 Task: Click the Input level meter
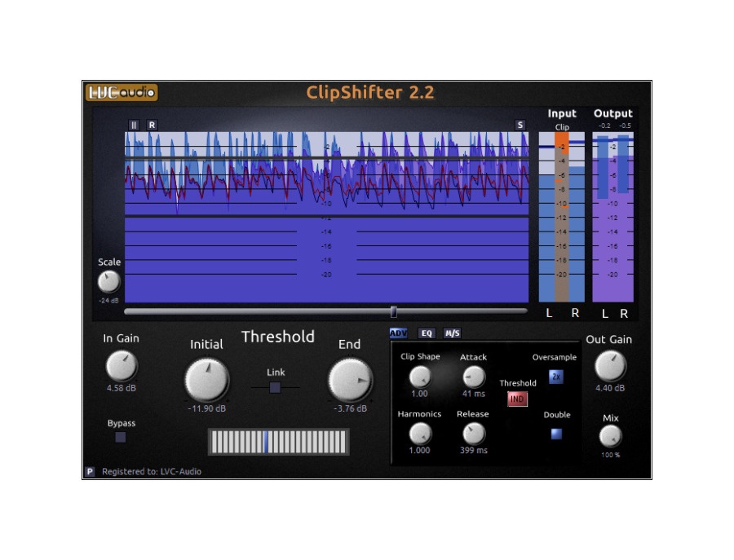click(562, 217)
